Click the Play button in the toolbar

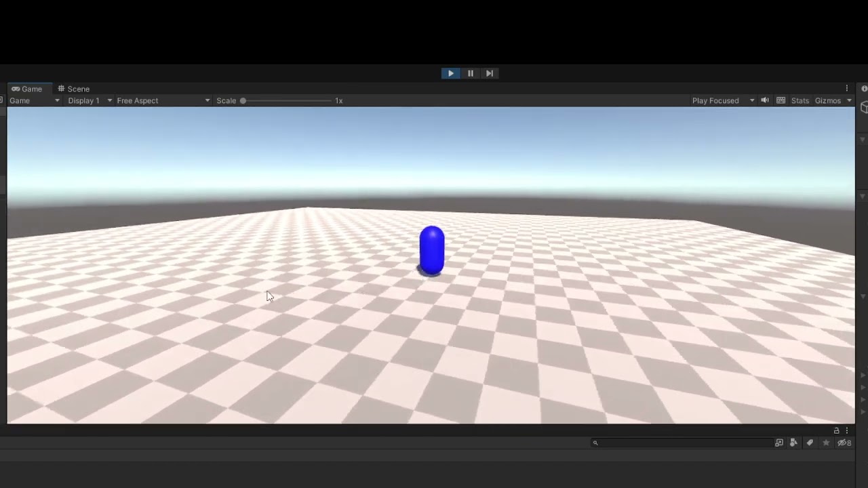(451, 73)
